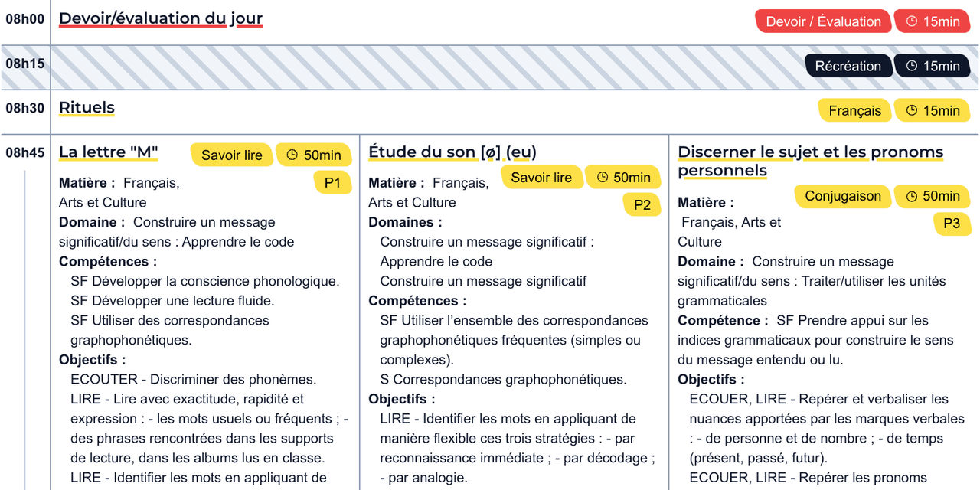The height and width of the screenshot is (490, 980).
Task: Open the lesson "Étude du son [ø] (eu)"
Action: 452,151
